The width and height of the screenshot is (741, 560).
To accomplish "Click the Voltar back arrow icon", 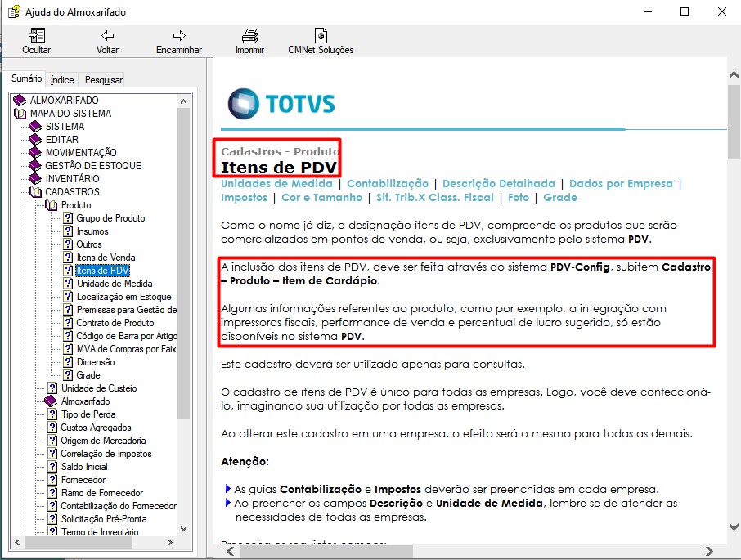I will tap(107, 35).
